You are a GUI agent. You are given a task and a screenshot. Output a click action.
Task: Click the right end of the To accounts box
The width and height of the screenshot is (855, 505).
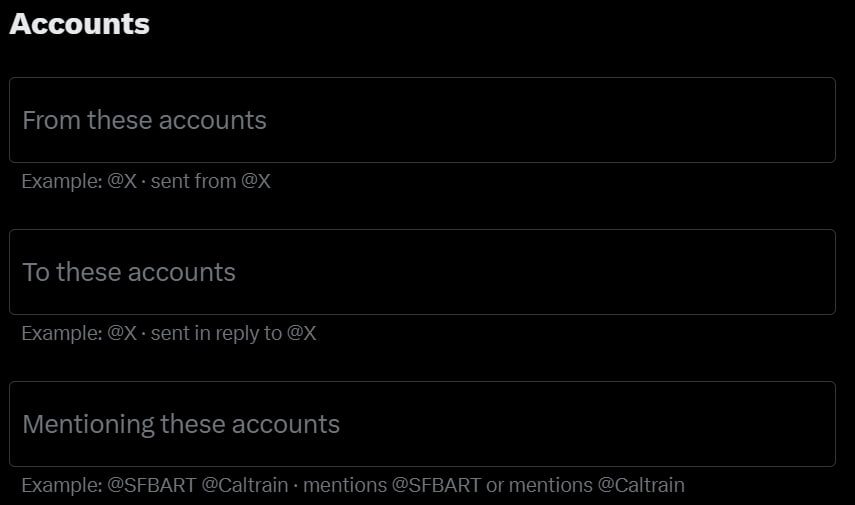pos(815,272)
